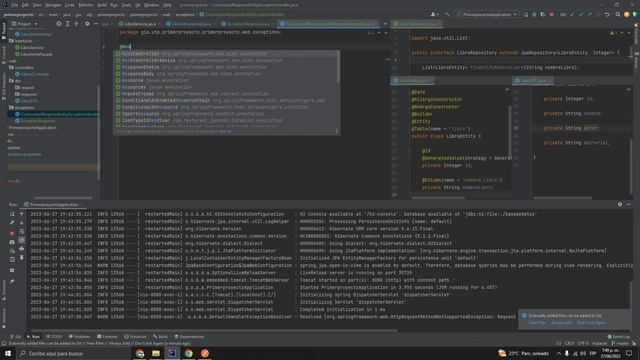This screenshot has width=640, height=360.
Task: Click the Windows search box in taskbar
Action: click(x=73, y=353)
